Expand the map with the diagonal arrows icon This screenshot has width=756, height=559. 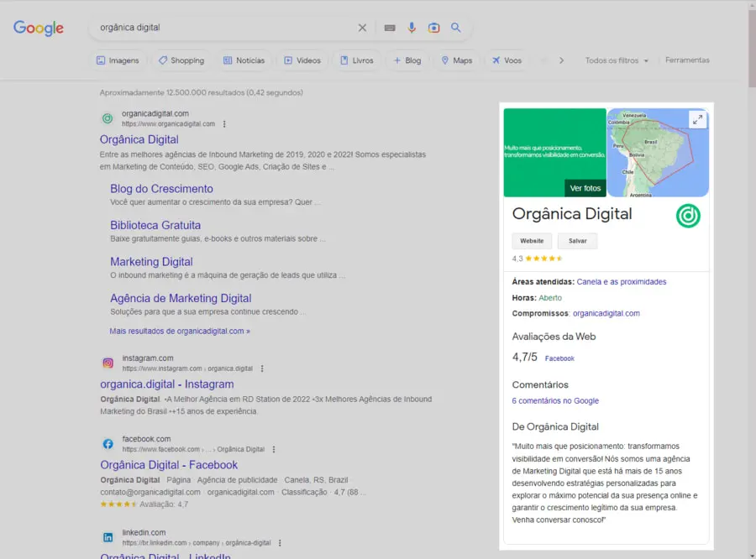698,119
